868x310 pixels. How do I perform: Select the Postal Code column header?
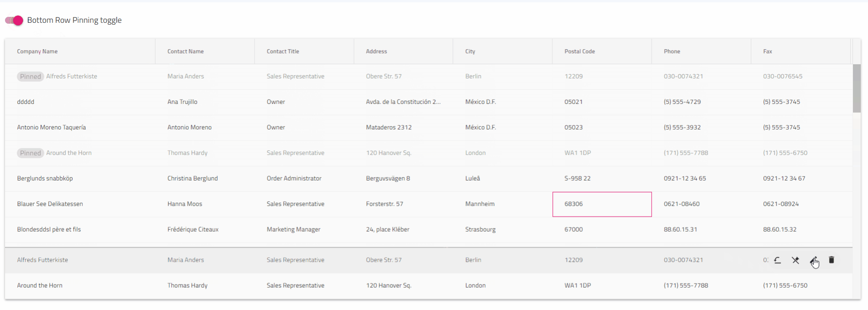(579, 52)
